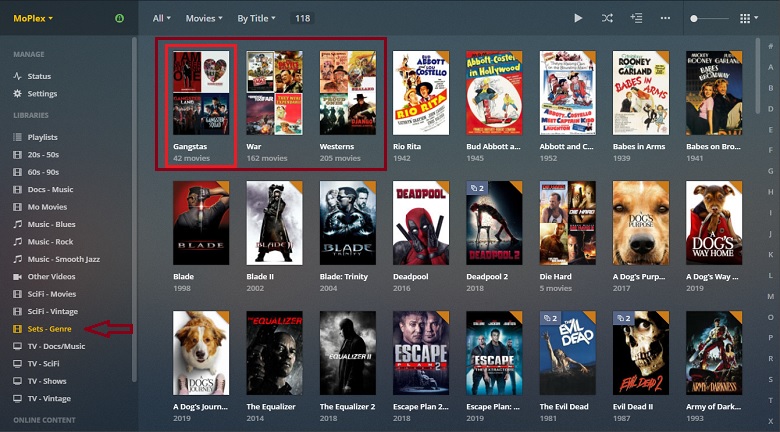
Task: Open the Die Hard collection poster
Action: [568, 223]
